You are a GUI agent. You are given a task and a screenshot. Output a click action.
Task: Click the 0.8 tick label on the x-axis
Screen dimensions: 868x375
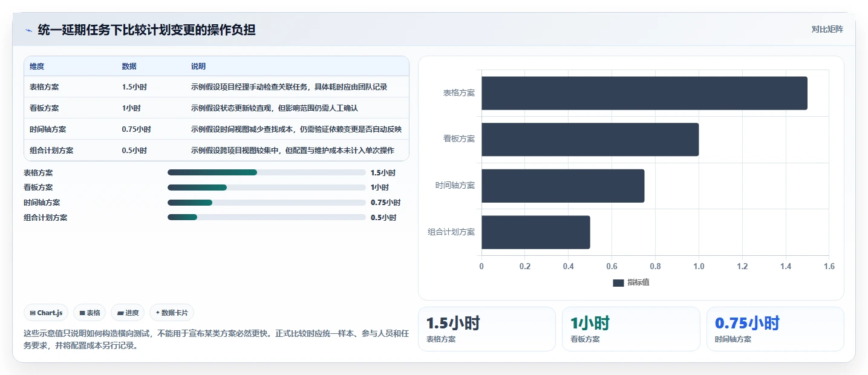click(655, 266)
